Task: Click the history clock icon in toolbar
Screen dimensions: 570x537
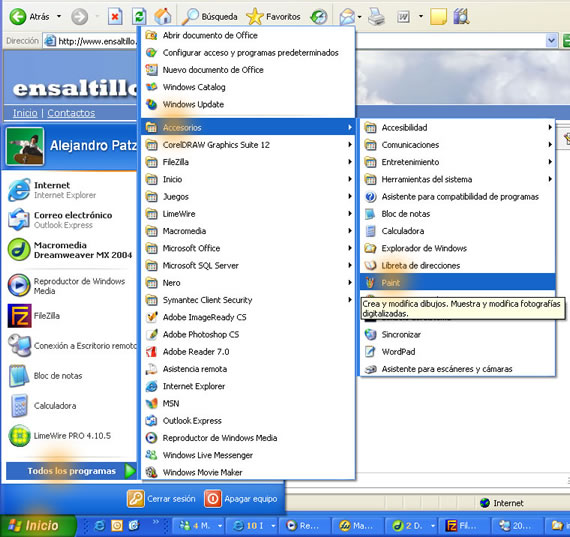Action: [x=319, y=17]
